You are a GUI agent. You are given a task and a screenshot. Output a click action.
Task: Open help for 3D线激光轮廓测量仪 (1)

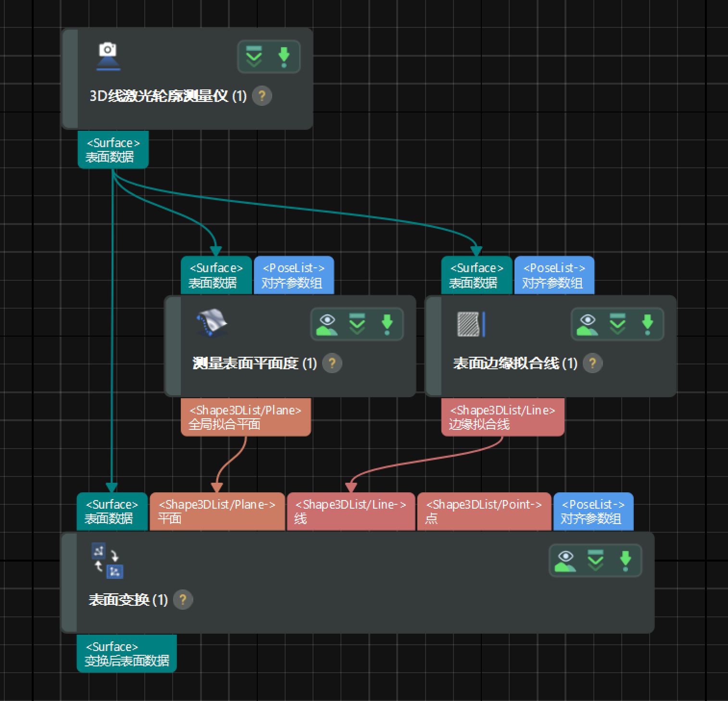coord(262,96)
